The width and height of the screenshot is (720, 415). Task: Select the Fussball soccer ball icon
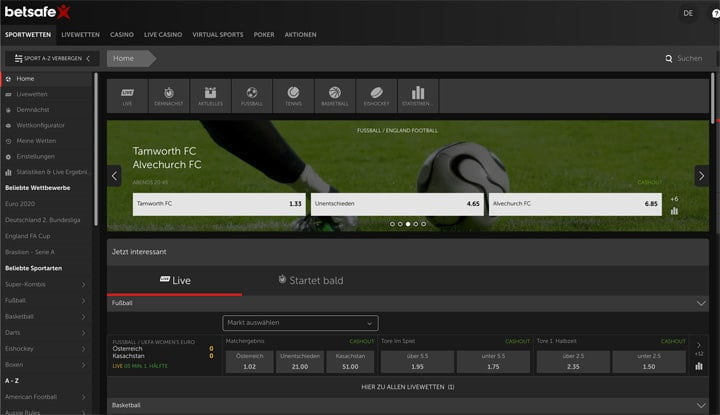[x=252, y=96]
